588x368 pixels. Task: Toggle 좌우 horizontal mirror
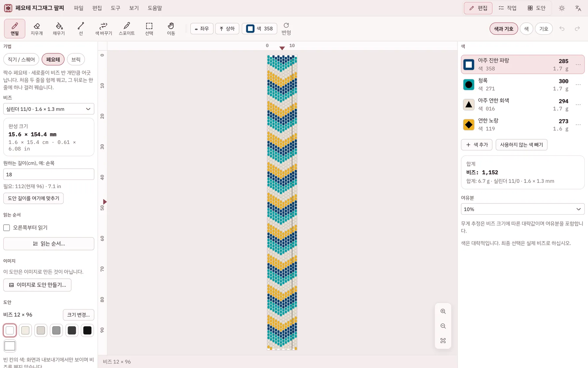tap(202, 29)
